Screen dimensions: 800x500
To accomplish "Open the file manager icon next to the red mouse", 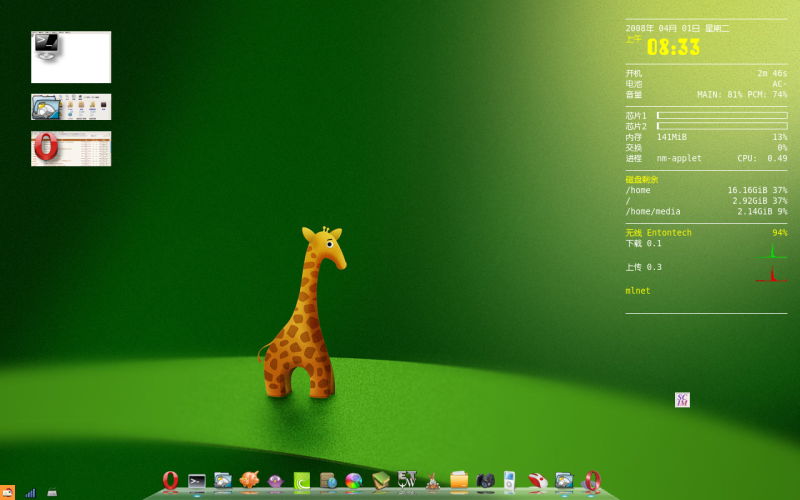I will point(564,481).
